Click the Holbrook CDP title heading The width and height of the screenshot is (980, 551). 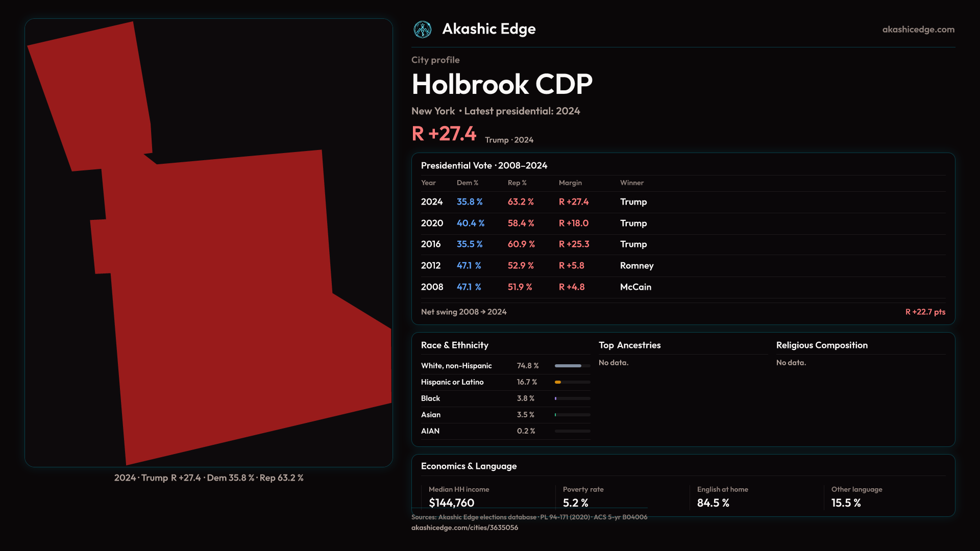pyautogui.click(x=502, y=84)
